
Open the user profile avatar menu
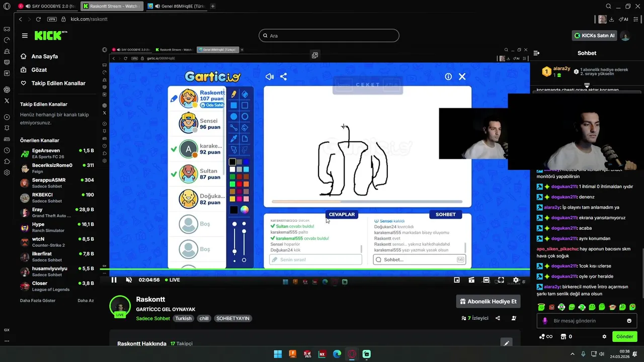(625, 36)
